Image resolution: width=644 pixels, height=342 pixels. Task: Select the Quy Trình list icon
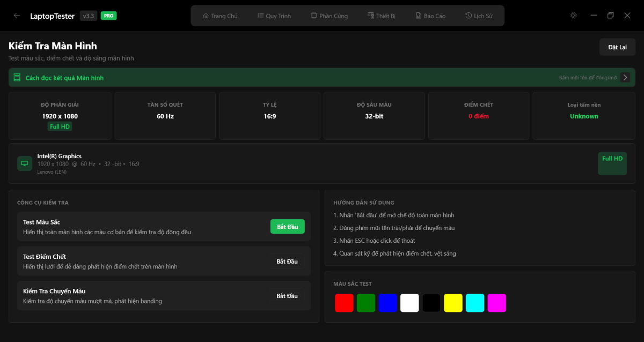point(260,16)
